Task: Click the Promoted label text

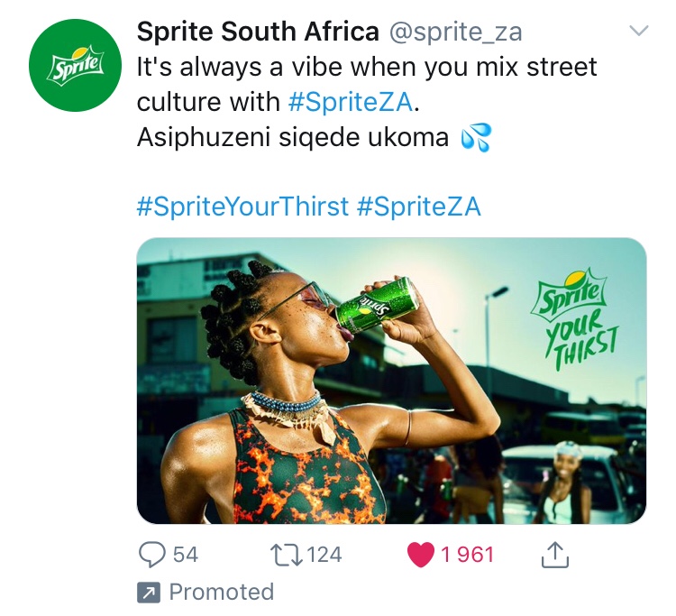Action: [x=221, y=593]
